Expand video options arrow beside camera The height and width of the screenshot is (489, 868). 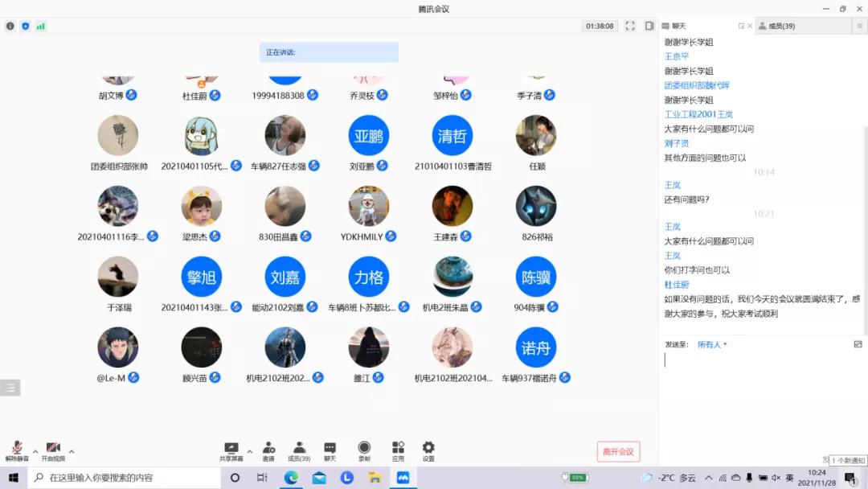(x=72, y=451)
